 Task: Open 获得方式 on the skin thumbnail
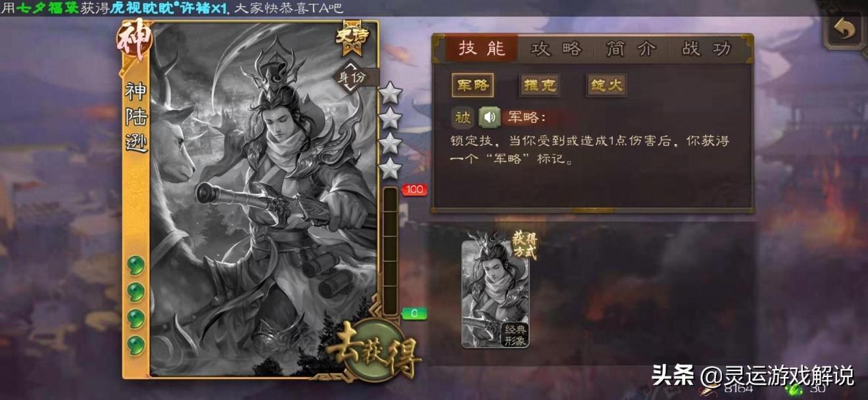point(525,245)
